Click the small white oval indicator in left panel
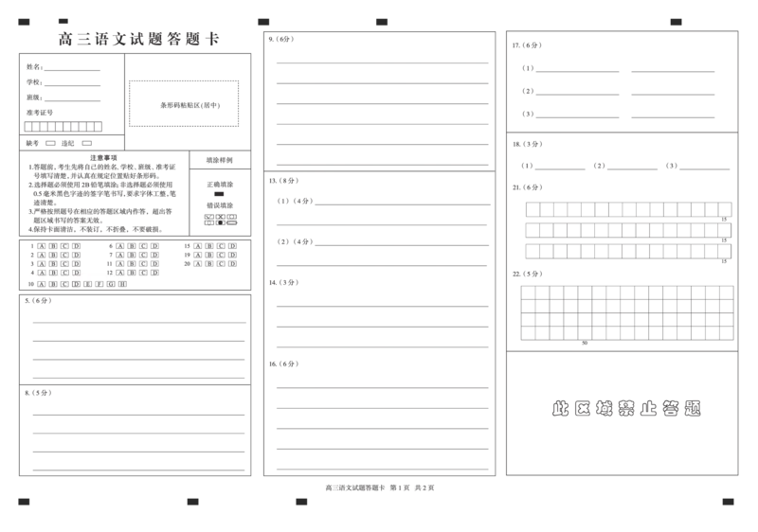This screenshot has height=532, width=758. point(231,223)
